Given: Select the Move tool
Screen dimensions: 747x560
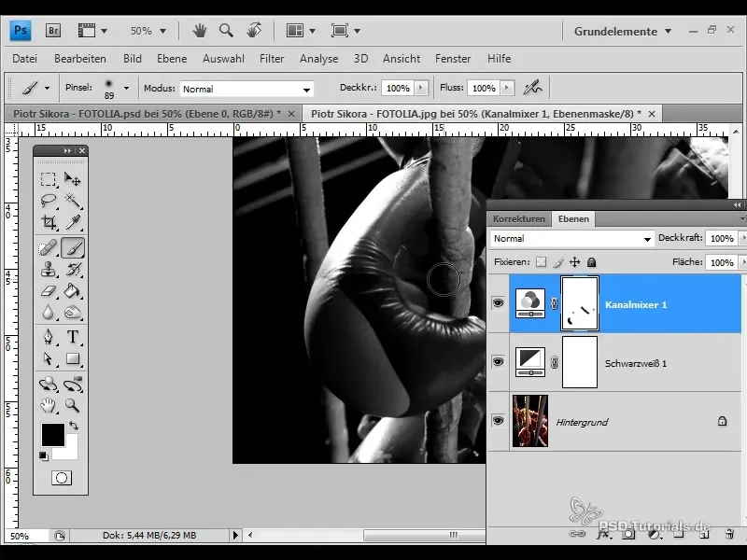Looking at the screenshot, I should [x=73, y=179].
